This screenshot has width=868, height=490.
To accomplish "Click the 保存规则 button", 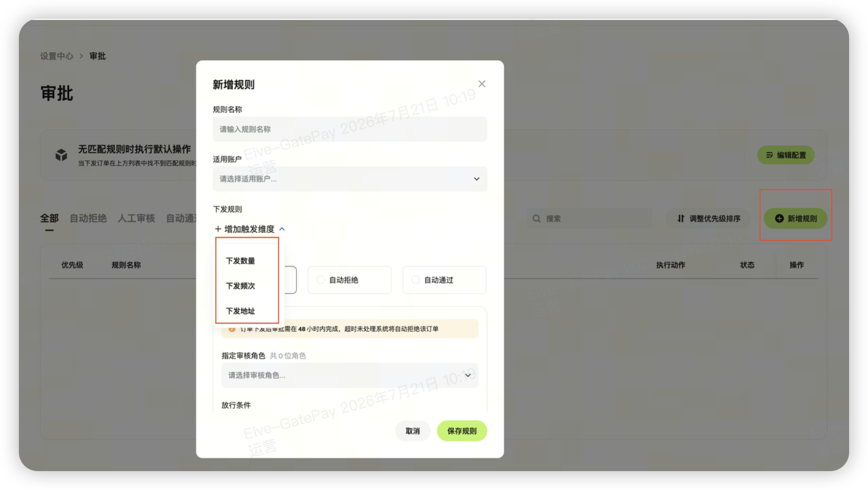I will coord(462,431).
